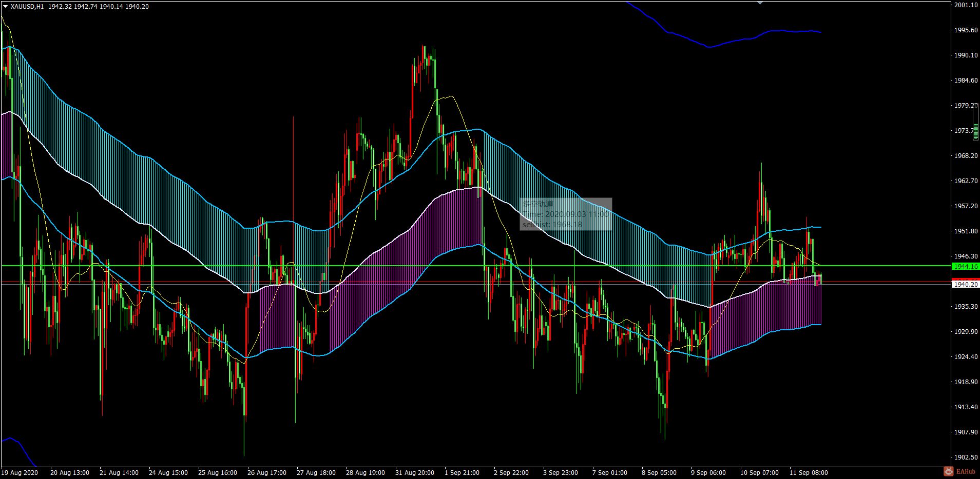Click the 21 Aug 14:00 time label
Screen dimensions: 980x479
pyautogui.click(x=119, y=473)
